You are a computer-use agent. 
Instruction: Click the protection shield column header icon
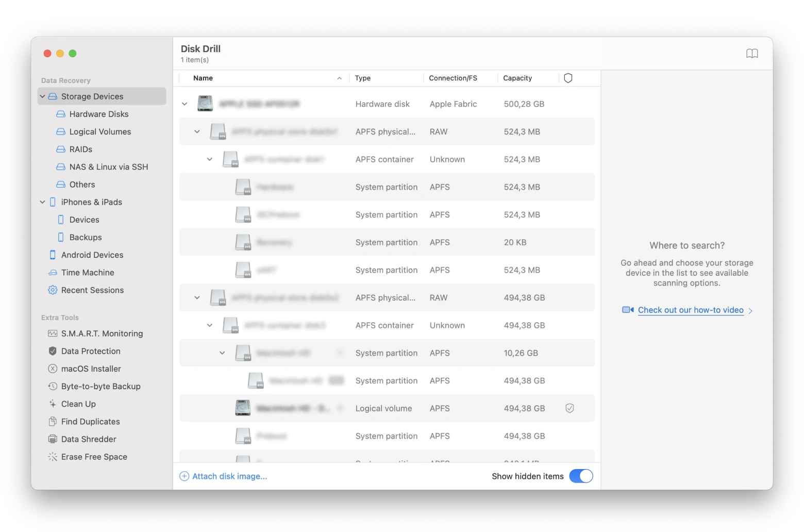coord(568,78)
